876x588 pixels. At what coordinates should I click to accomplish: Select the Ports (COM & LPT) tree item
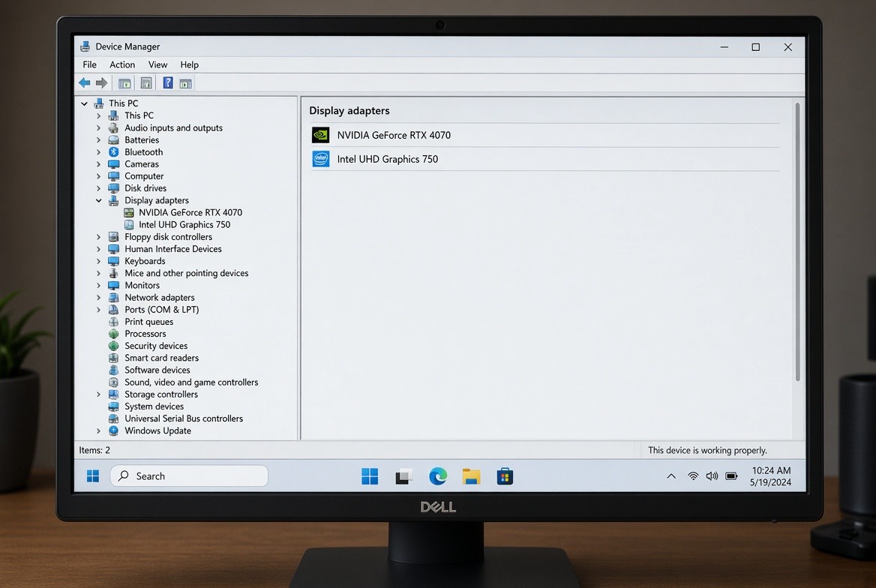pyautogui.click(x=161, y=310)
